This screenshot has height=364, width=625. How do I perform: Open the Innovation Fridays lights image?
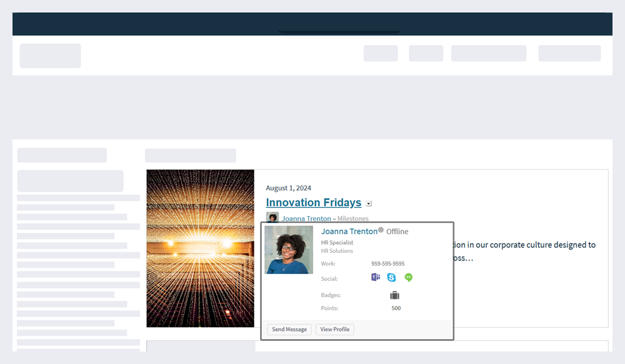pyautogui.click(x=200, y=248)
